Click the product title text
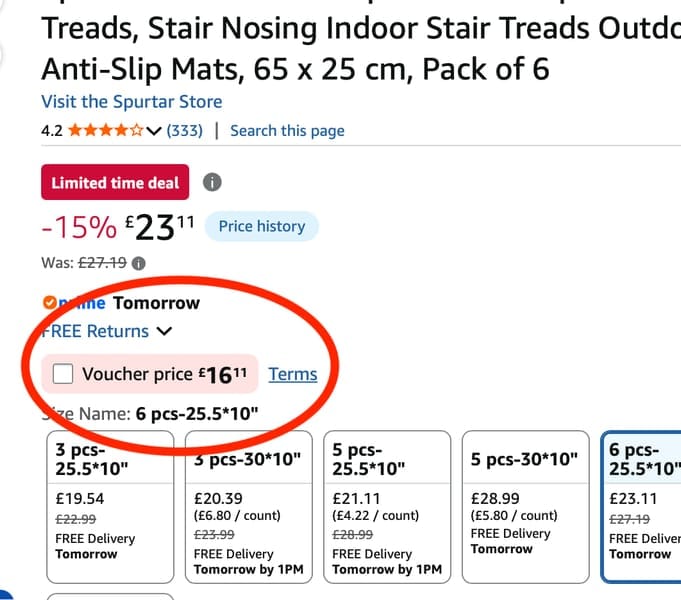The height and width of the screenshot is (600, 681). click(361, 48)
